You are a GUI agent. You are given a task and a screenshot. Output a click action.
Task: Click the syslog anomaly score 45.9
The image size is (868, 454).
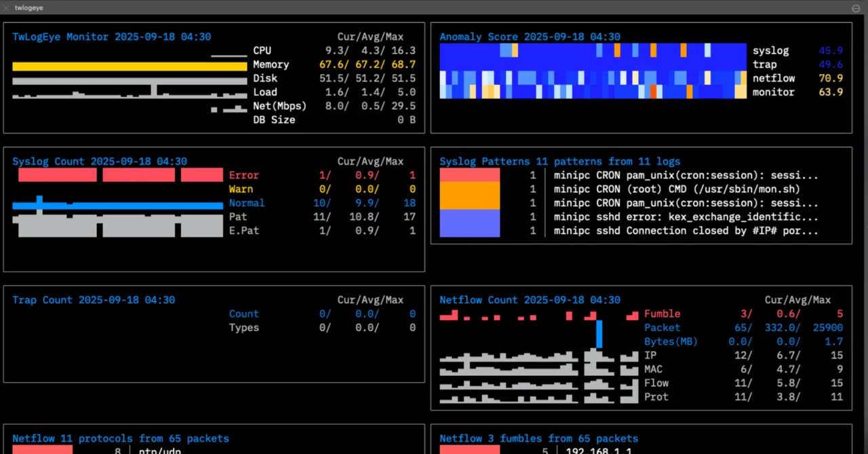(831, 50)
